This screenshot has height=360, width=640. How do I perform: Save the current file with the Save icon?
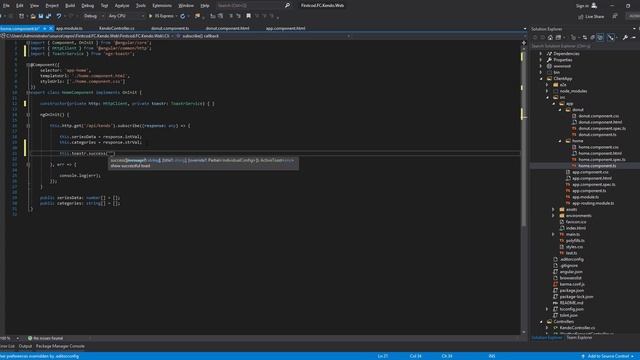pos(40,16)
